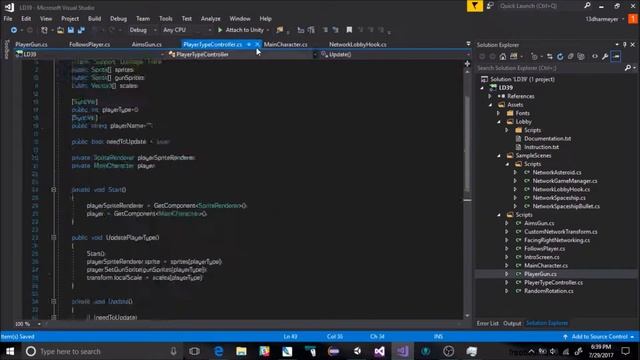This screenshot has height=360, width=640.
Task: Refresh the Solution Explorer
Action: (560, 57)
